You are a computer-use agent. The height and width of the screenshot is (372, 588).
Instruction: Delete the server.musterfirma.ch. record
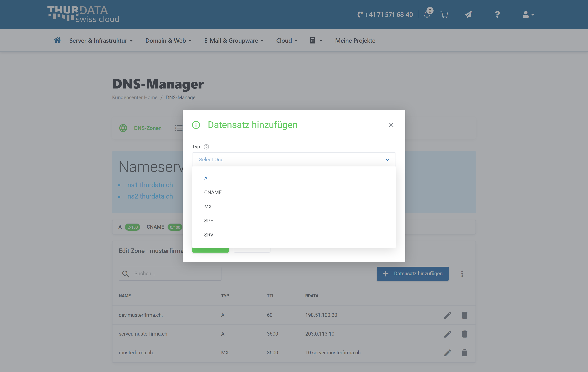(465, 334)
